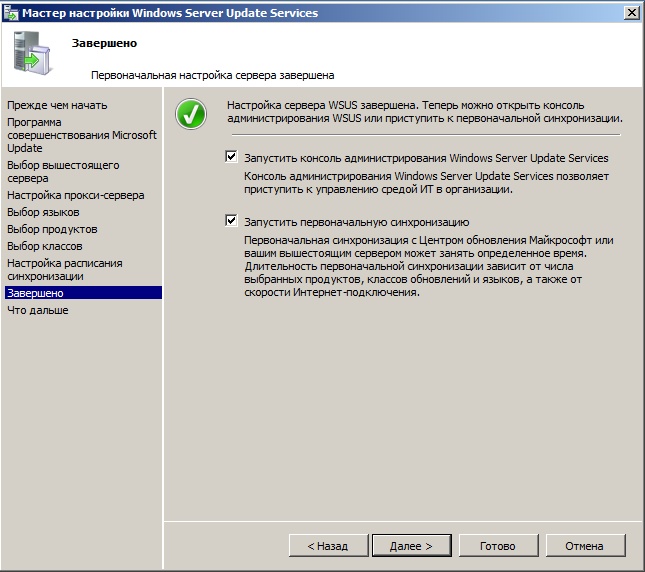The height and width of the screenshot is (572, 645).
Task: Click description 'Консоль администрирования Windows Server Update Services позволяет'
Action: pos(427,183)
